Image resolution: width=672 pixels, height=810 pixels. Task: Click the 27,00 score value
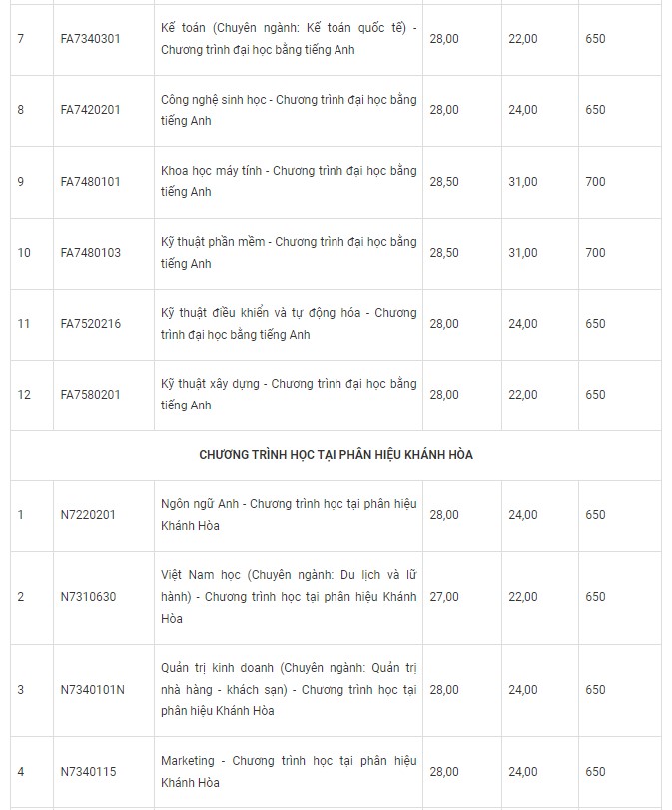click(444, 597)
